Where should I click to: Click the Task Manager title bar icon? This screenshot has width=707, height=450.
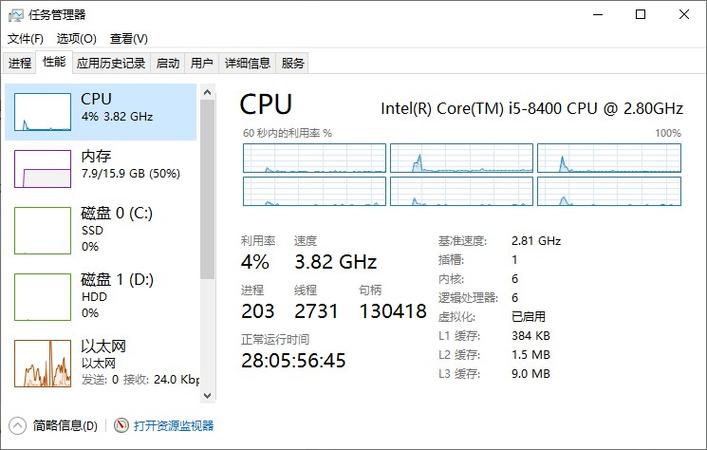tap(15, 15)
